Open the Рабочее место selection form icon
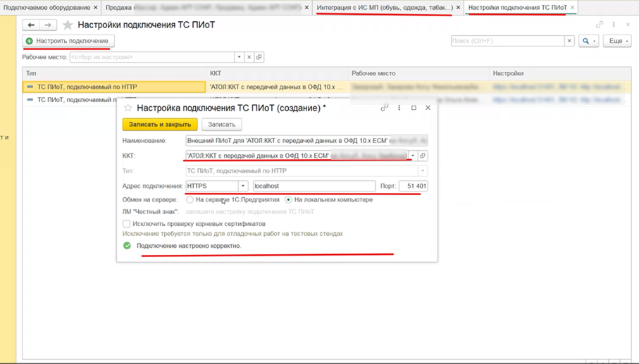 point(259,57)
